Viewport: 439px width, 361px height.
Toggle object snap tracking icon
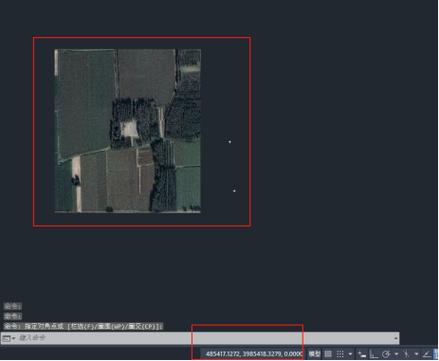[x=427, y=354]
